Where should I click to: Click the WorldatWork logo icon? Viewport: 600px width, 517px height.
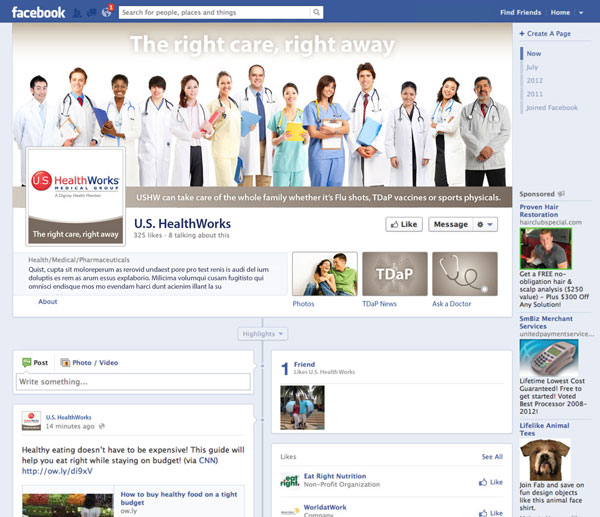[290, 511]
